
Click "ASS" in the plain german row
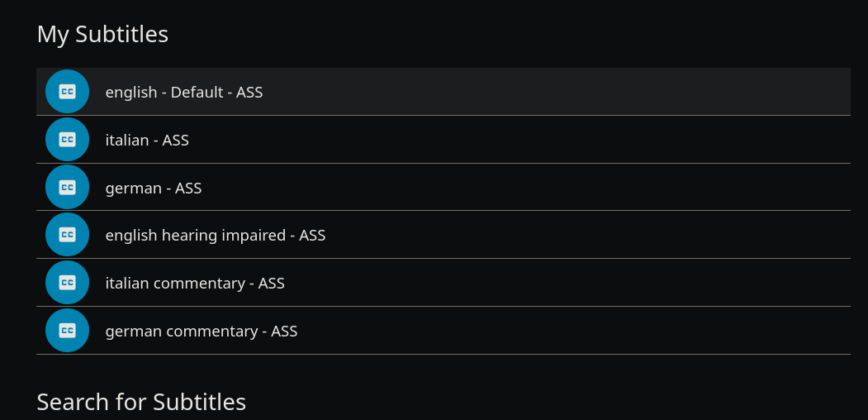pyautogui.click(x=188, y=189)
